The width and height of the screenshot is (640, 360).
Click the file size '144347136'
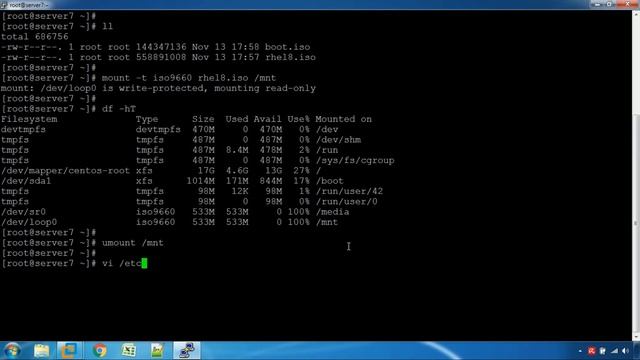click(161, 47)
